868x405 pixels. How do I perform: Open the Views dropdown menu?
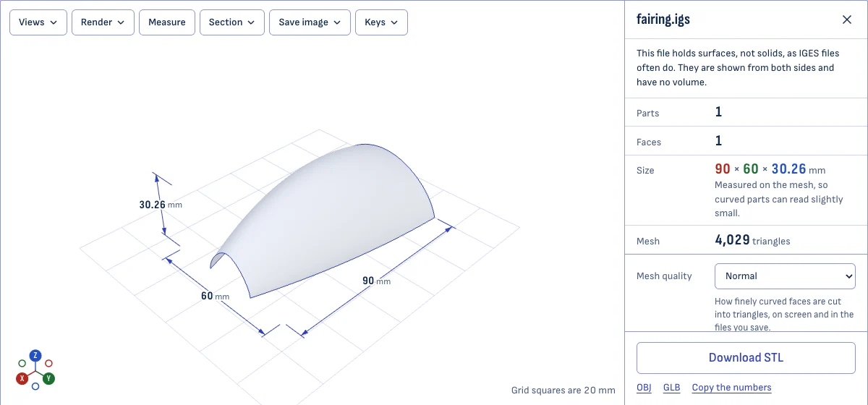coord(38,22)
